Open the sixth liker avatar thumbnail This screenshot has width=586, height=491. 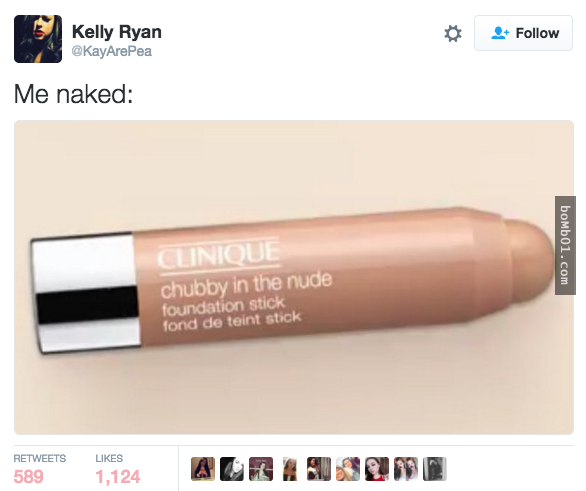click(348, 469)
